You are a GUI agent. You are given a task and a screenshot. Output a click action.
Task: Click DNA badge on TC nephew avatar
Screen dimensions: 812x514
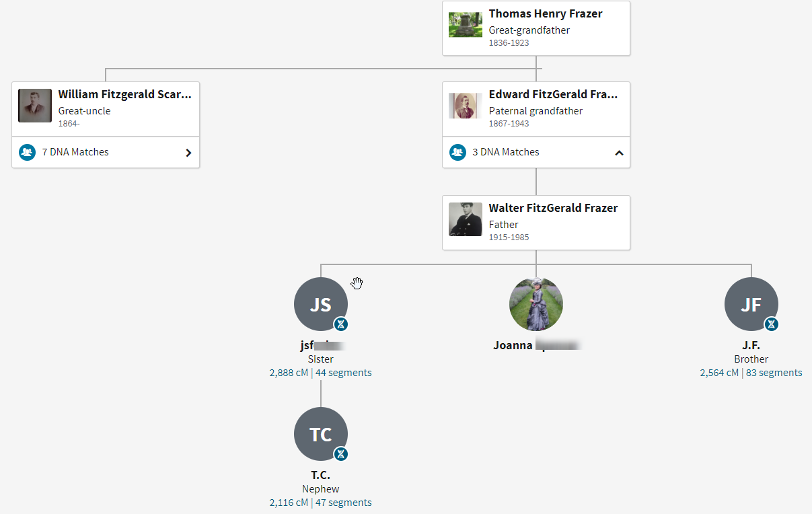[x=341, y=454]
